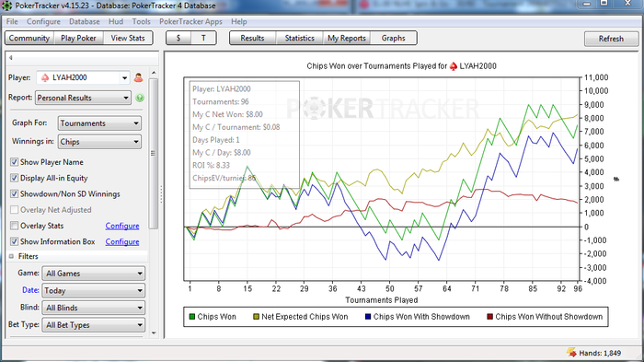This screenshot has width=644, height=362.
Task: Click sidebar scrollbar up arrow
Action: tap(154, 73)
